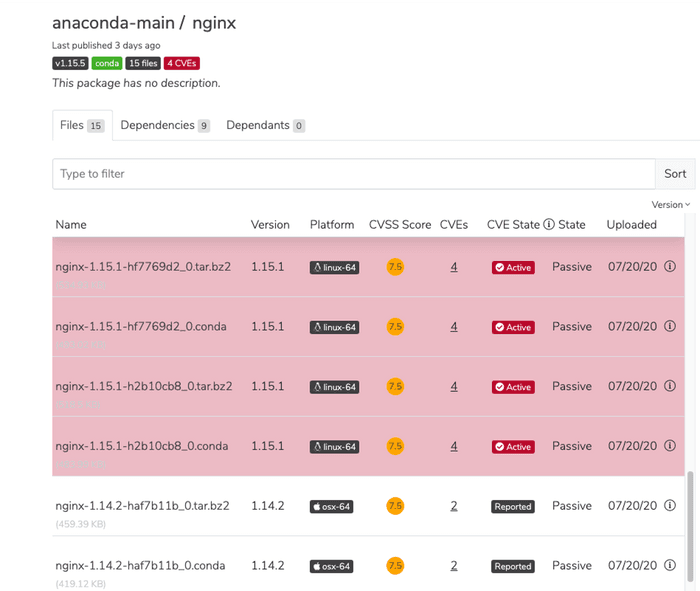Select file name nginx-1.15.1-hf7769d2_0.tar.bz2
Viewport: 700px width, 591px height.
[x=143, y=267]
